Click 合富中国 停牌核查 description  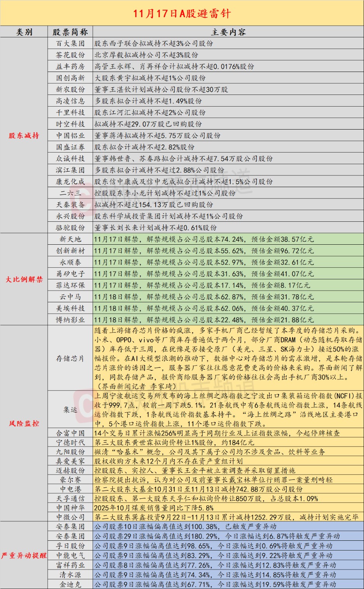click(x=217, y=433)
